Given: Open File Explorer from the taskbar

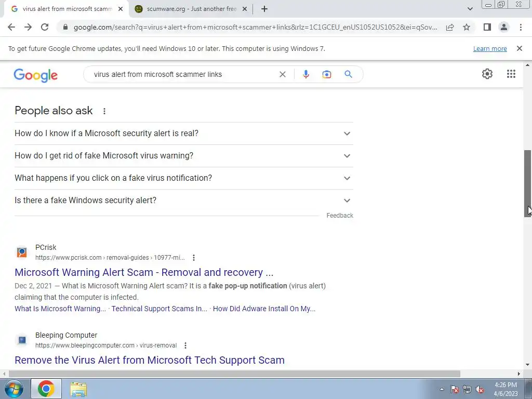Looking at the screenshot, I should click(78, 389).
